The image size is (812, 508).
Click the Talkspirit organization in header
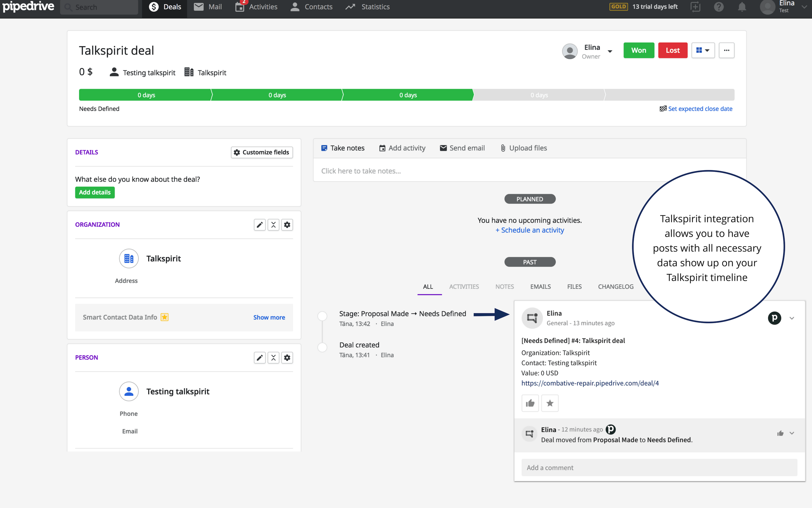coord(205,73)
